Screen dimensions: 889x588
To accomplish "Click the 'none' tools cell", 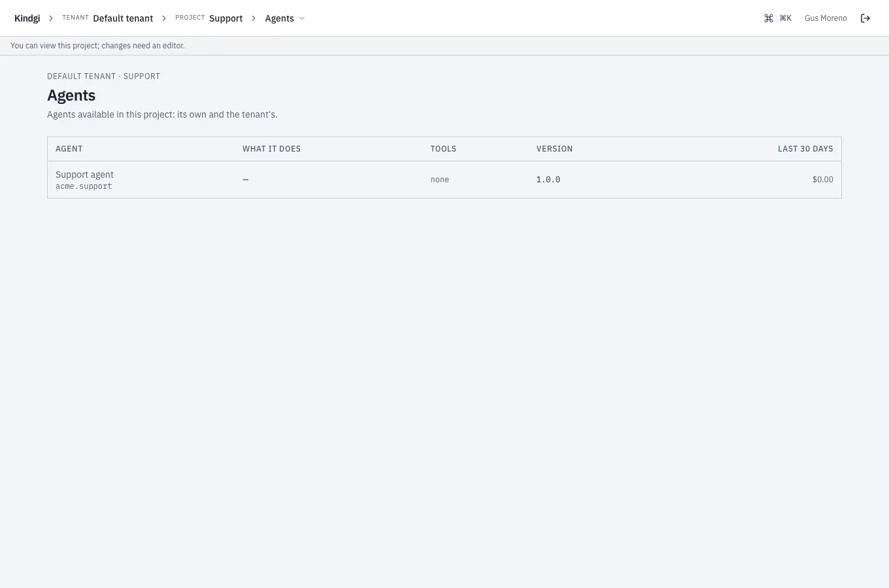I will coord(440,180).
